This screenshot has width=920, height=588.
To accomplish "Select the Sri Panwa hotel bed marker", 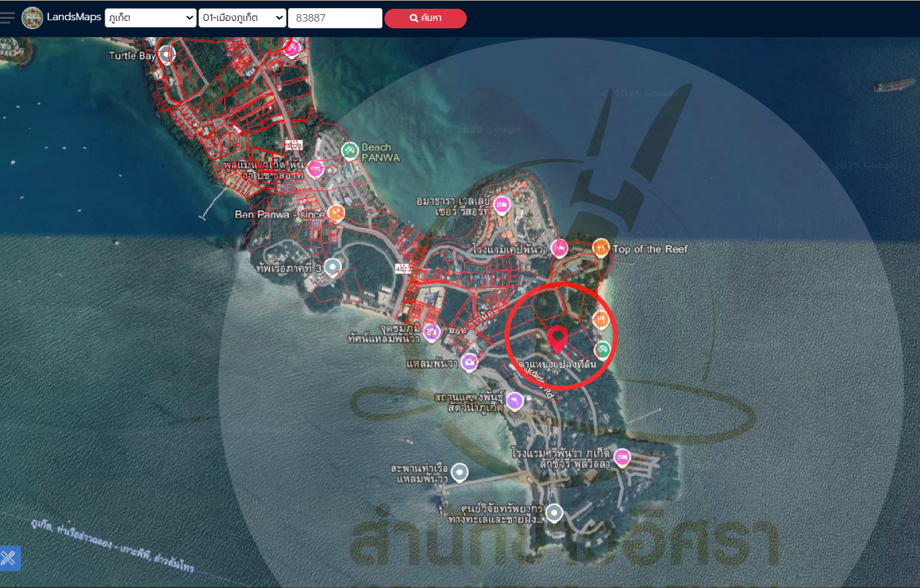I will point(621,458).
